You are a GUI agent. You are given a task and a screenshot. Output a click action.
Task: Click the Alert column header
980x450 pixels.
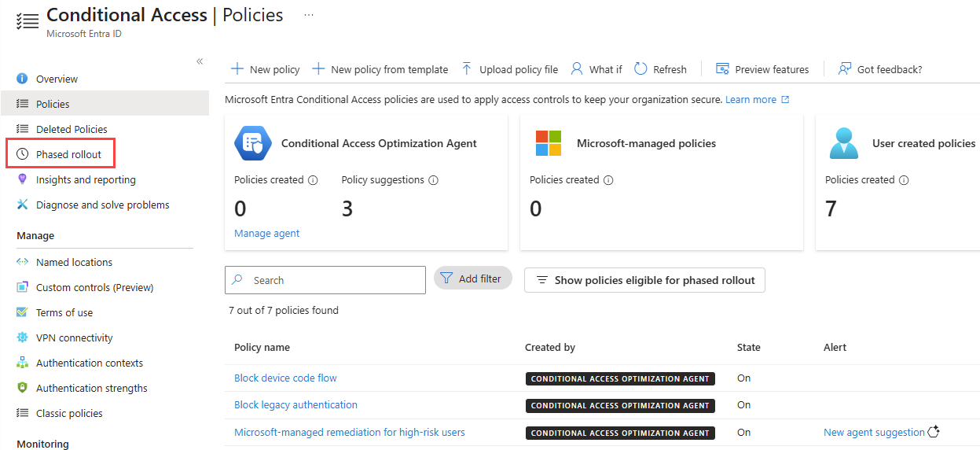coord(835,347)
